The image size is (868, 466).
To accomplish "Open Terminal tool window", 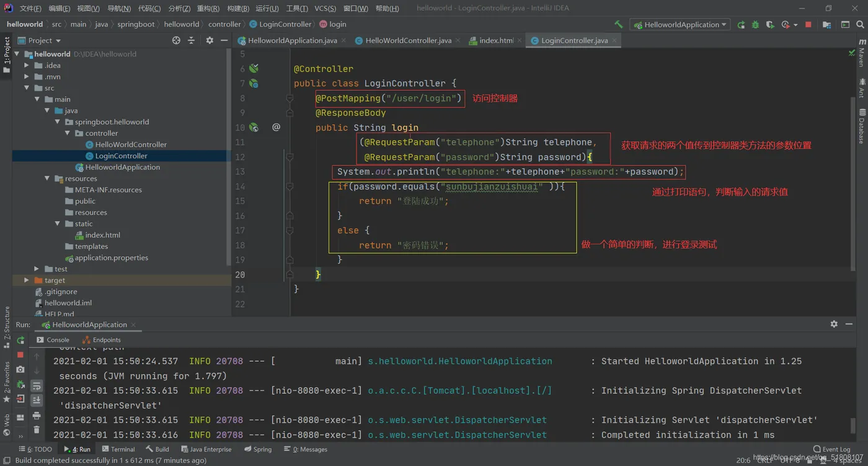I will pyautogui.click(x=118, y=449).
